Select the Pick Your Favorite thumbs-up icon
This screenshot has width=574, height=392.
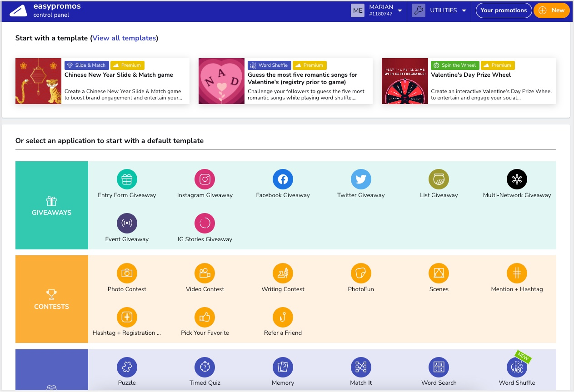205,317
